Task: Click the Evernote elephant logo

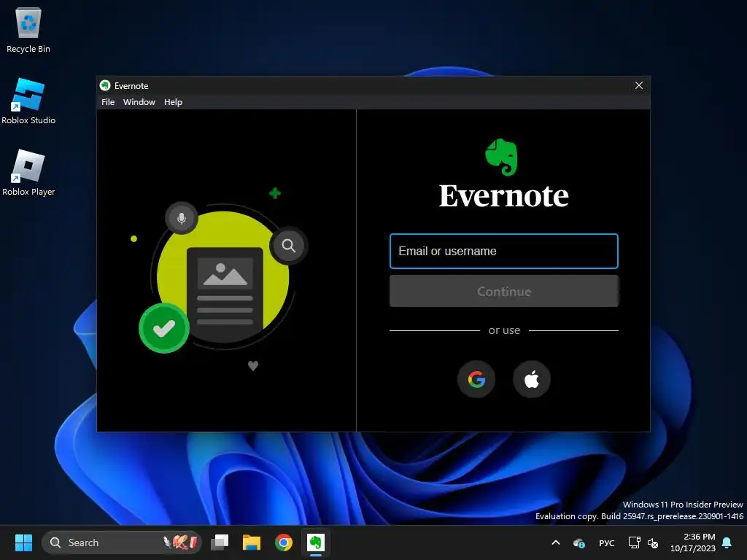Action: point(502,157)
